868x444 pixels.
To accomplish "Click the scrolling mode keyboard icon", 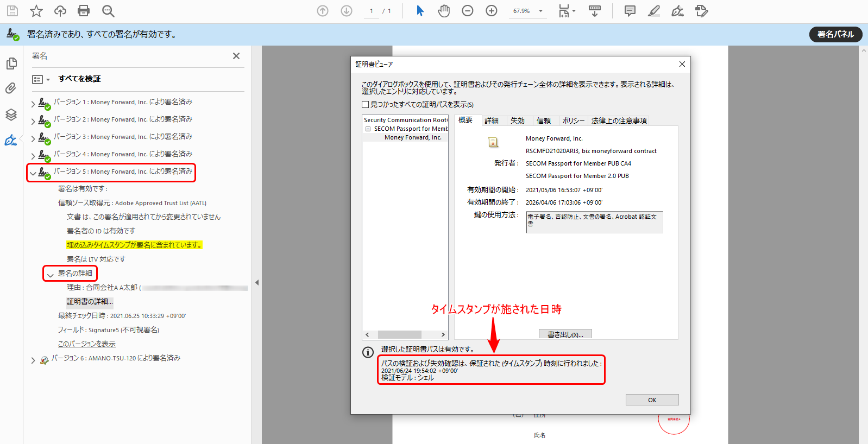I will tap(595, 11).
